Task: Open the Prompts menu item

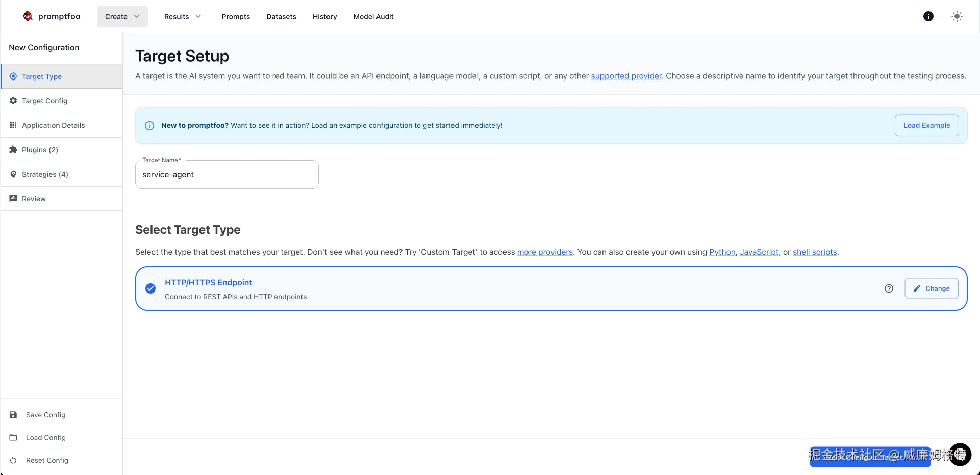Action: [236, 16]
